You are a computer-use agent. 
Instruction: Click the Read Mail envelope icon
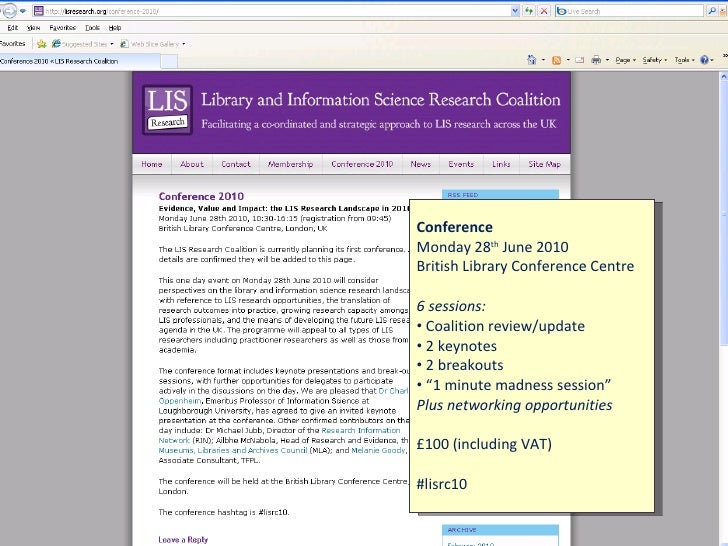click(579, 60)
